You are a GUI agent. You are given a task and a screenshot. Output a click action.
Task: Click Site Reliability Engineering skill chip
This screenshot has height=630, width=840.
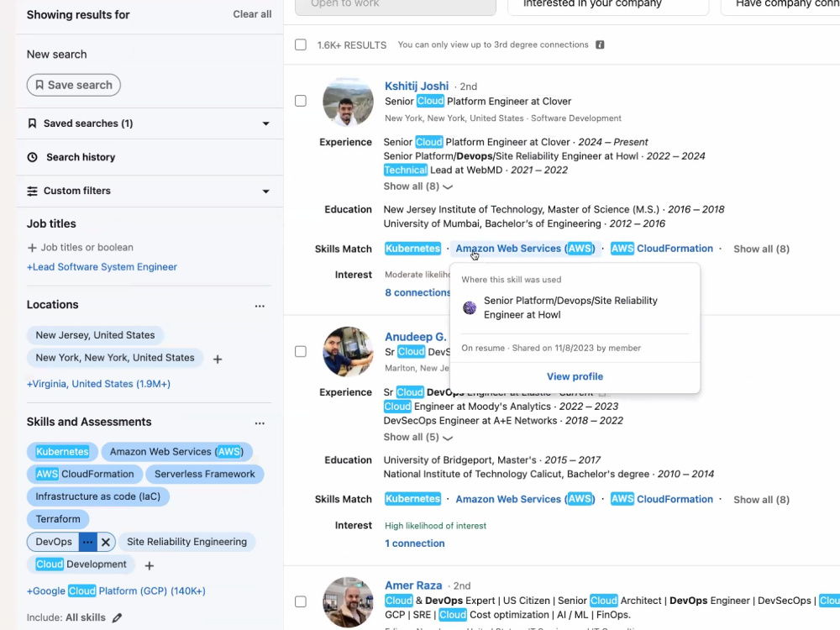[187, 542]
